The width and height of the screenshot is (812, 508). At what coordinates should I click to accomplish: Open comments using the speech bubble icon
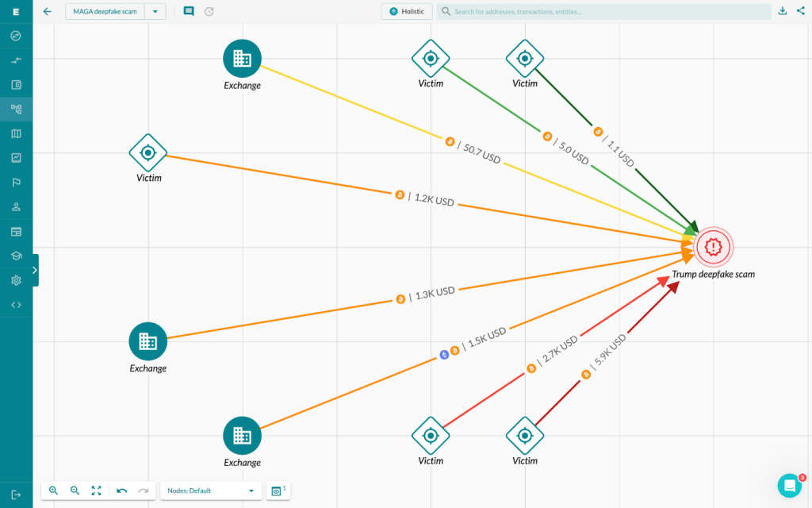[188, 11]
